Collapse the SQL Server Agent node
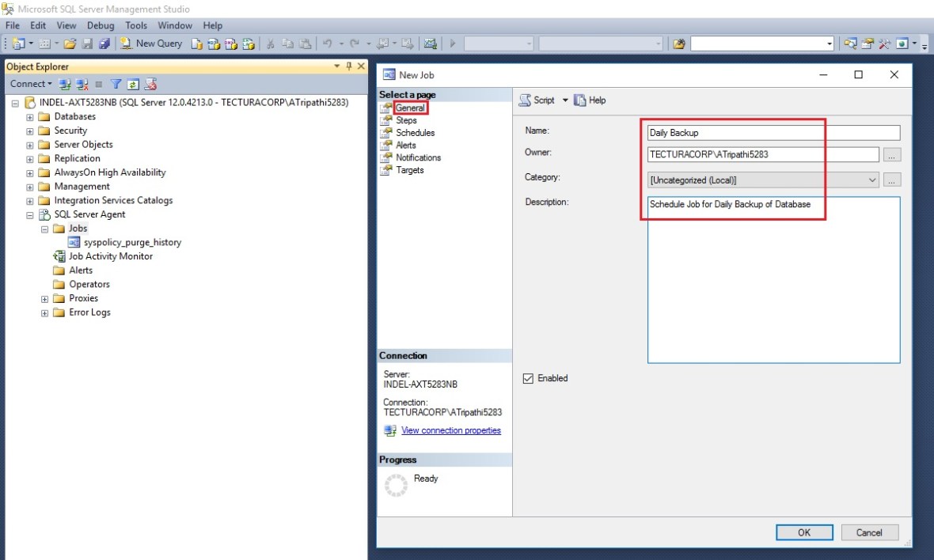Viewport: 934px width, 560px height. point(30,214)
